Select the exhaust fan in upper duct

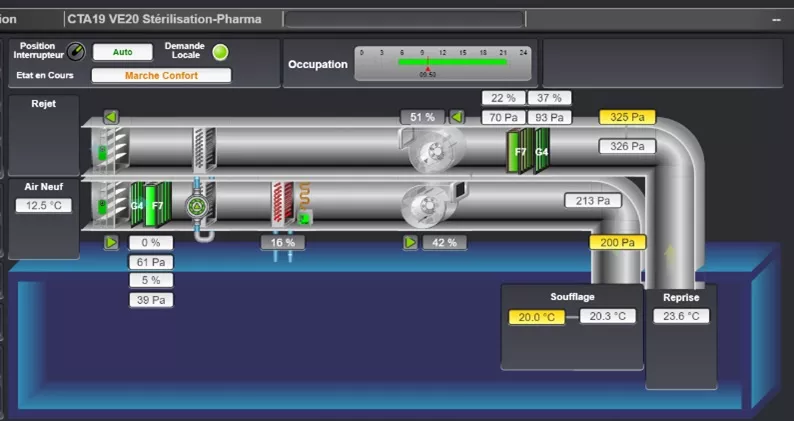pyautogui.click(x=432, y=149)
